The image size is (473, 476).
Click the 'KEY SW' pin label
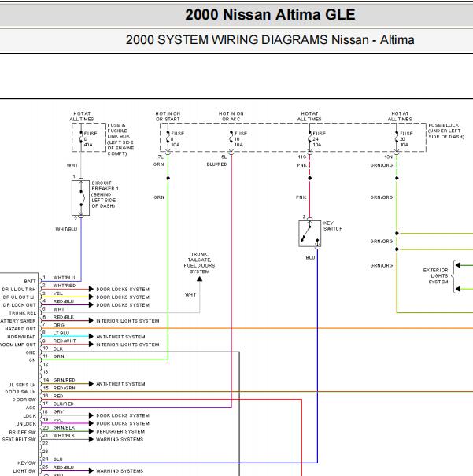coord(27,463)
